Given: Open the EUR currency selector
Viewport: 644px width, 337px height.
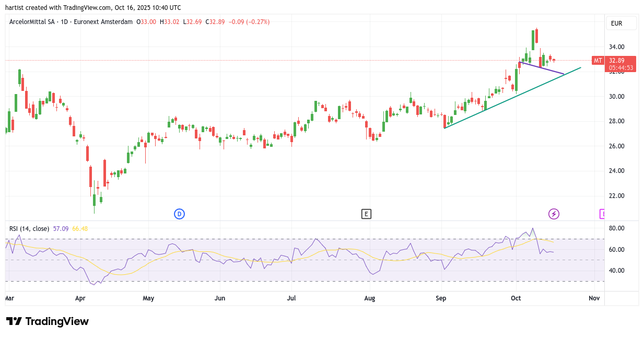Looking at the screenshot, I should point(620,23).
